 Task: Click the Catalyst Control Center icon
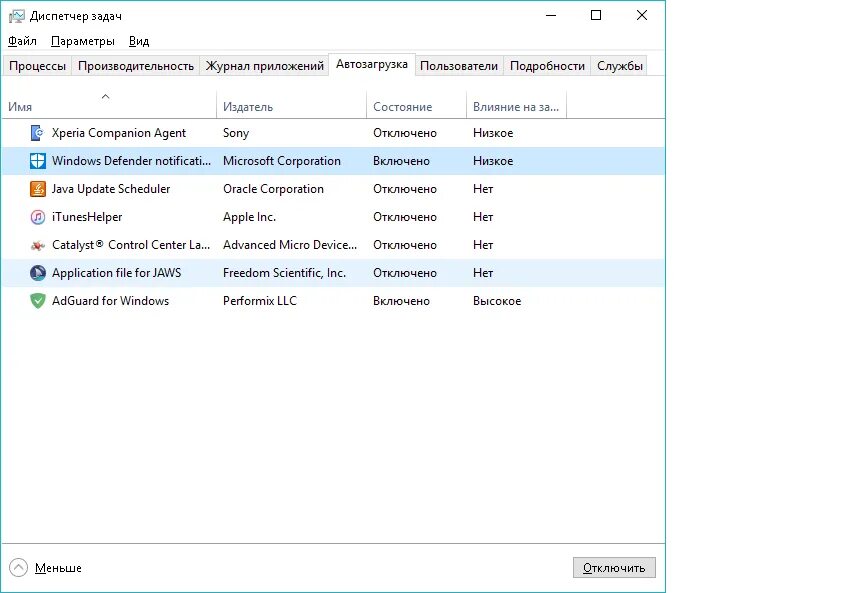pyautogui.click(x=37, y=245)
